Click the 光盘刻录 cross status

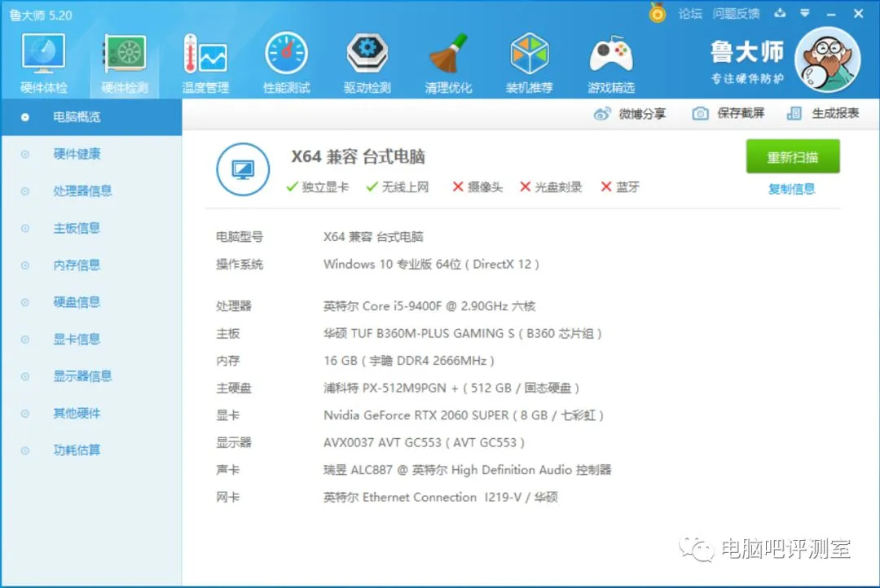coord(551,186)
